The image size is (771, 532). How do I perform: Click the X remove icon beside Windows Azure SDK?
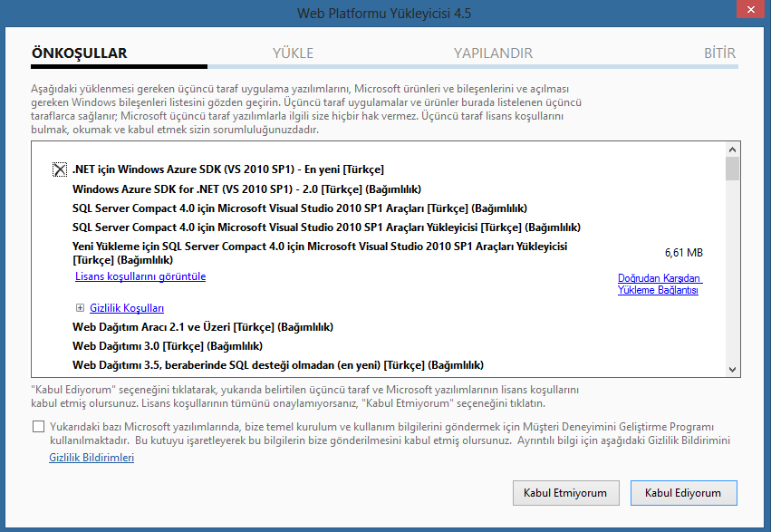click(60, 169)
